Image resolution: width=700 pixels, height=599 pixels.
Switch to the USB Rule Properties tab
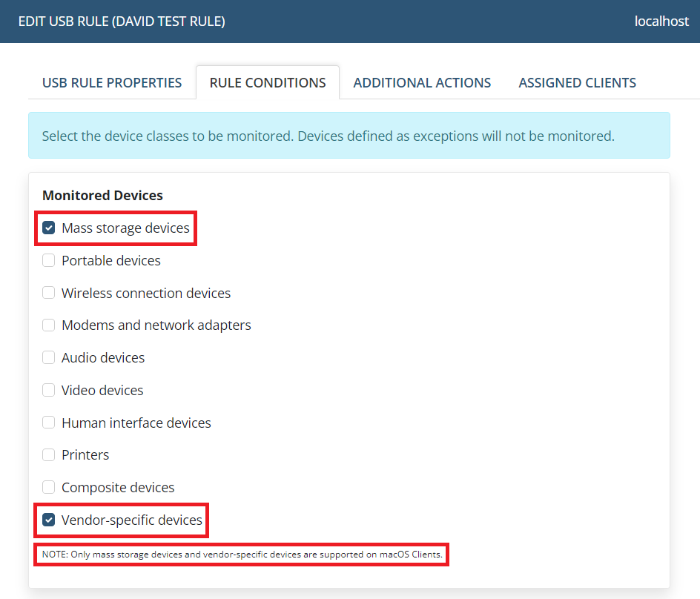coord(112,82)
